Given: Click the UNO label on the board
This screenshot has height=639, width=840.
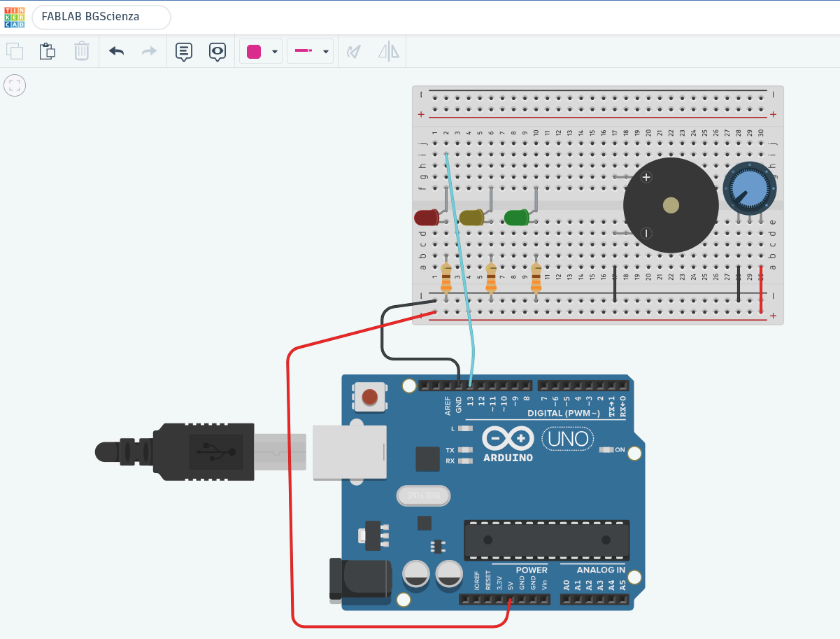Looking at the screenshot, I should 567,440.
